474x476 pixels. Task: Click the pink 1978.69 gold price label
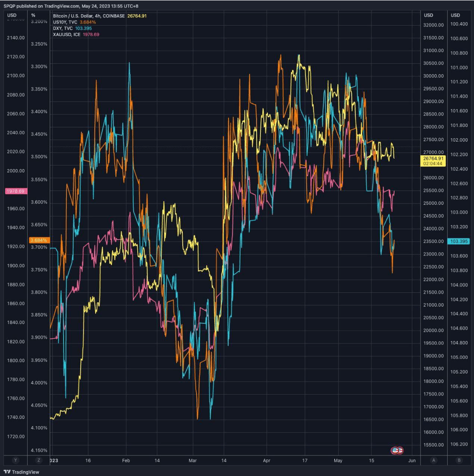[x=15, y=191]
